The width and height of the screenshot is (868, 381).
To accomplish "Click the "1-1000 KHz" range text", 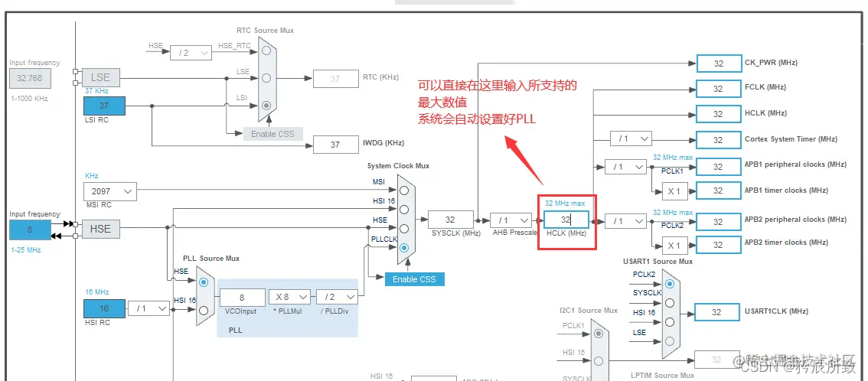I will tap(29, 99).
